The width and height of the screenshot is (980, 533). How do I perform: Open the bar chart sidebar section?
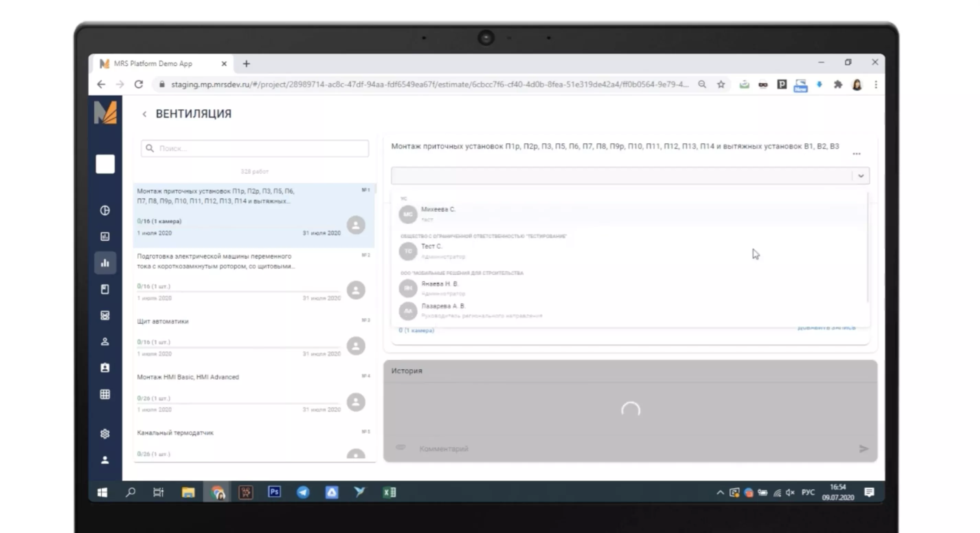point(105,263)
